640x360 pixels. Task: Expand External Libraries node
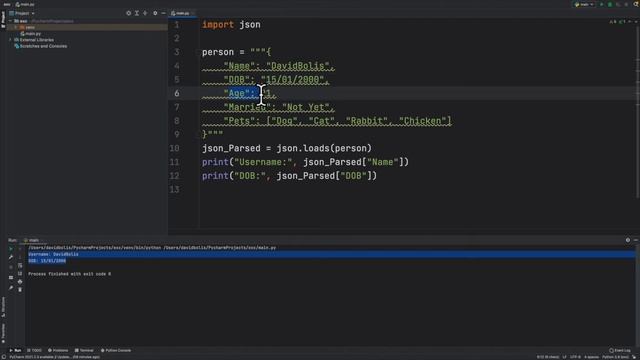click(x=11, y=40)
